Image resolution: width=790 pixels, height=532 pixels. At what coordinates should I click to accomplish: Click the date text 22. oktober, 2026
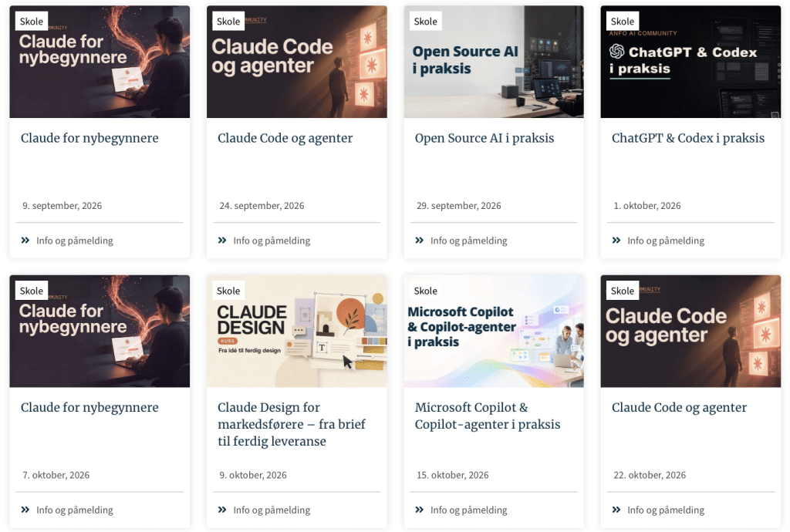[650, 475]
